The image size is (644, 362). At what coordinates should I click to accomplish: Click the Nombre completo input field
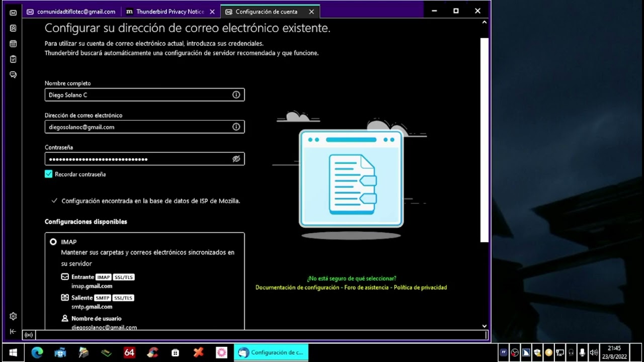pyautogui.click(x=144, y=95)
